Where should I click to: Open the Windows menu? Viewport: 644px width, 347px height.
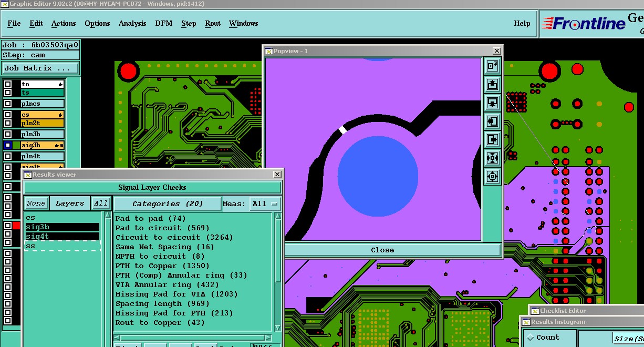243,23
